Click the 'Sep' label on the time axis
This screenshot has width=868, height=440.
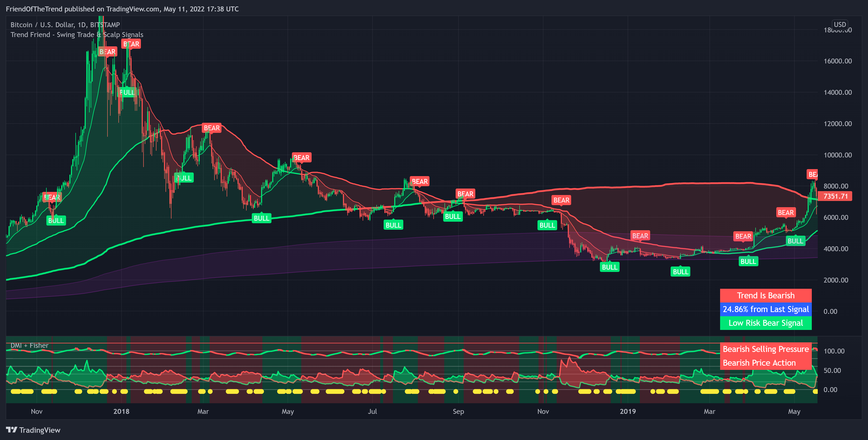point(458,411)
